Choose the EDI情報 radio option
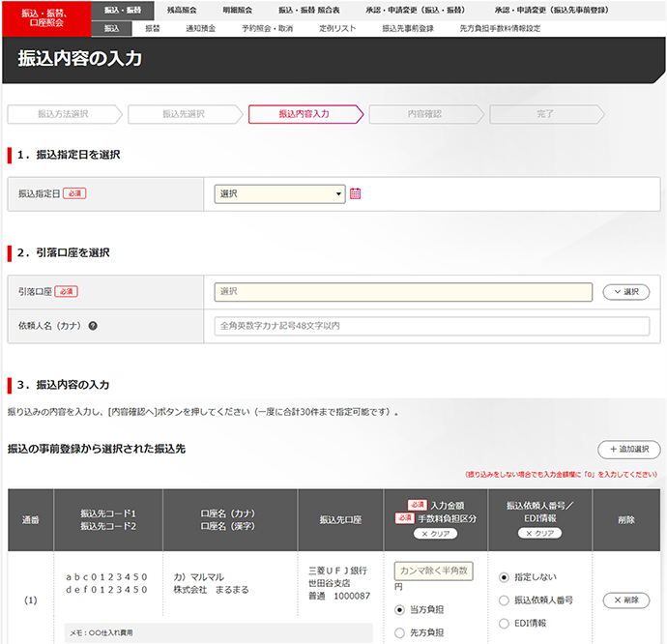Image resolution: width=667 pixels, height=644 pixels. tap(504, 624)
